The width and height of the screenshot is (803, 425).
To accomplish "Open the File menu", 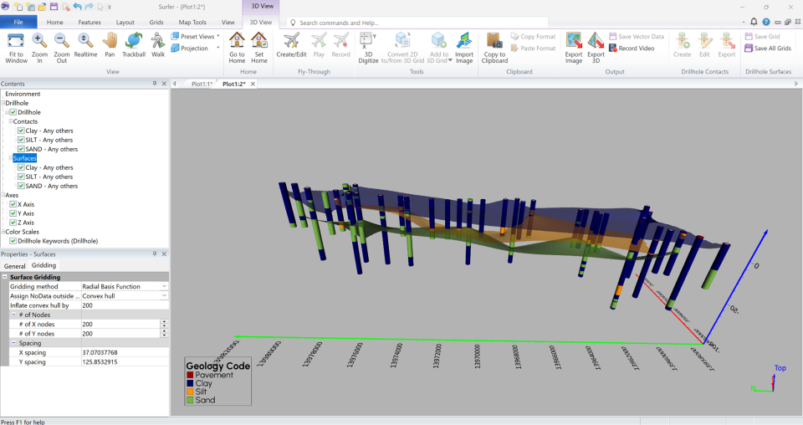I will point(18,22).
